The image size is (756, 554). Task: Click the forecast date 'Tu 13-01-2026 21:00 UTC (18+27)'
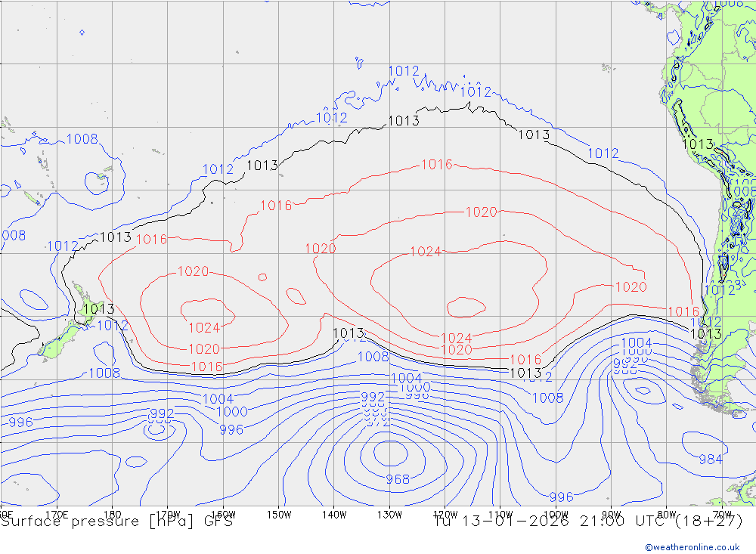pyautogui.click(x=587, y=522)
